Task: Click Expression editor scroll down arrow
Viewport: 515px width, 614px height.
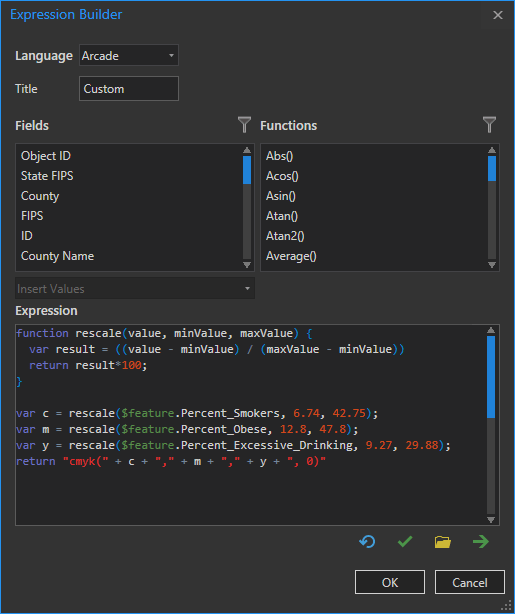Action: (x=491, y=520)
